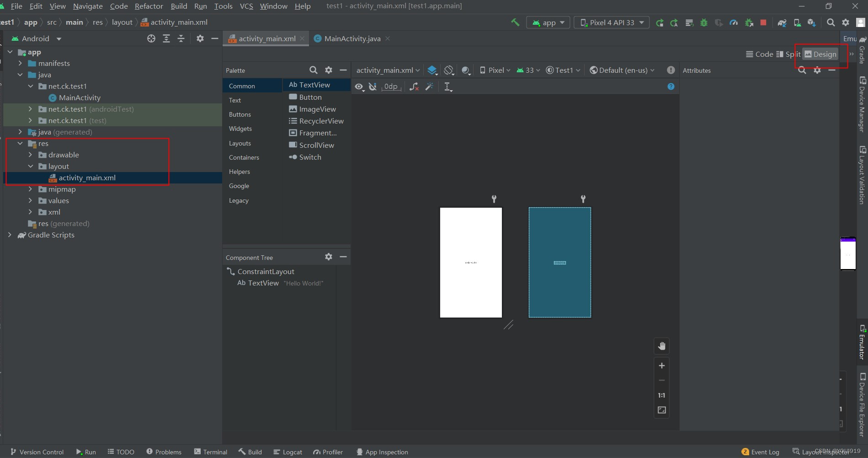868x458 pixels.
Task: Open Default (en-us) locale dropdown
Action: pos(622,70)
